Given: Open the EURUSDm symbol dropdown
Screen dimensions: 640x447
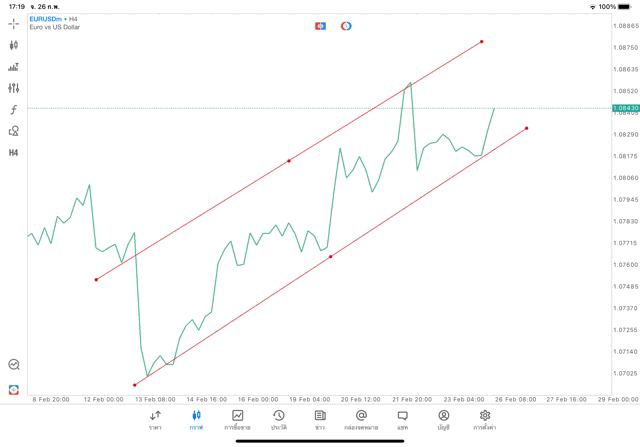Looking at the screenshot, I should point(48,18).
